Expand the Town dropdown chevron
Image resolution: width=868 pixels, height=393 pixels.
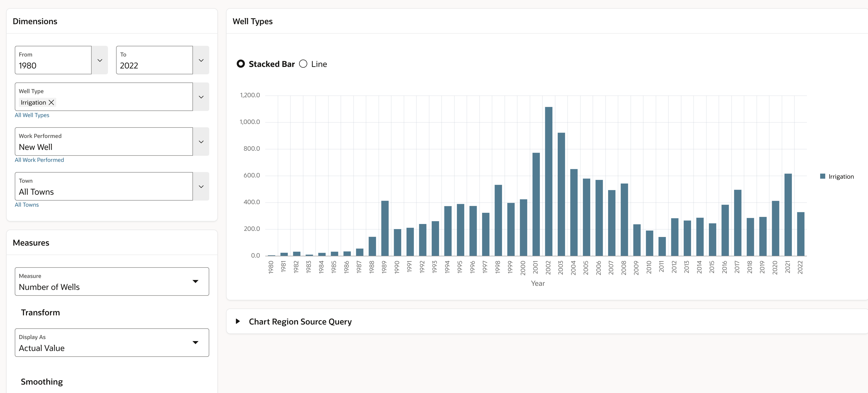201,187
